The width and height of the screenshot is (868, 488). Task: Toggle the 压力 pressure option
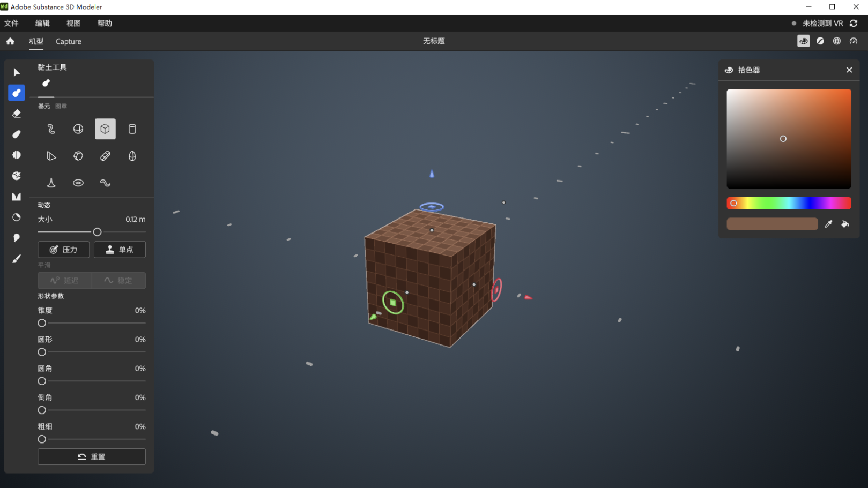(x=63, y=250)
